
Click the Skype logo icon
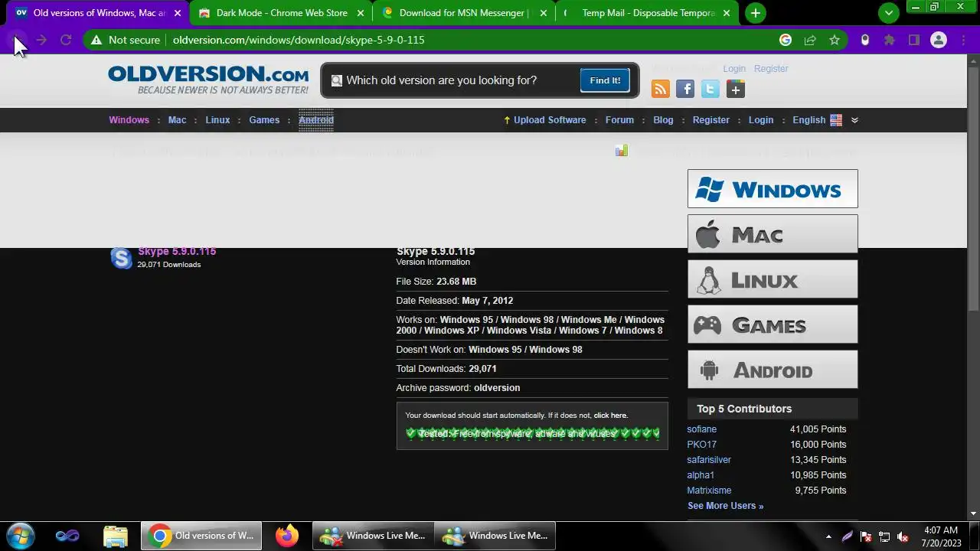[121, 258]
